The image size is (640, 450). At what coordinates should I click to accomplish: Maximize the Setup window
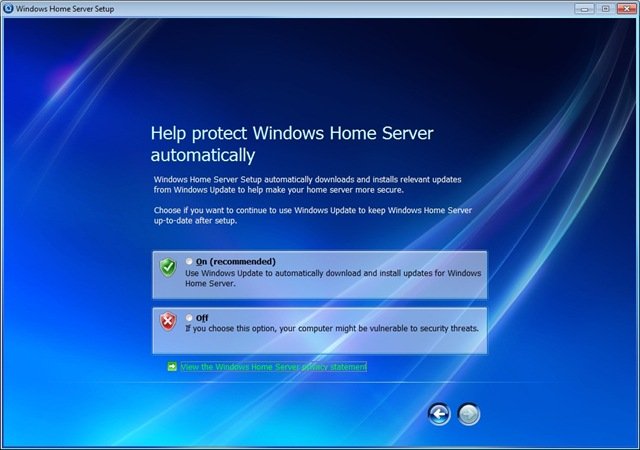point(605,9)
